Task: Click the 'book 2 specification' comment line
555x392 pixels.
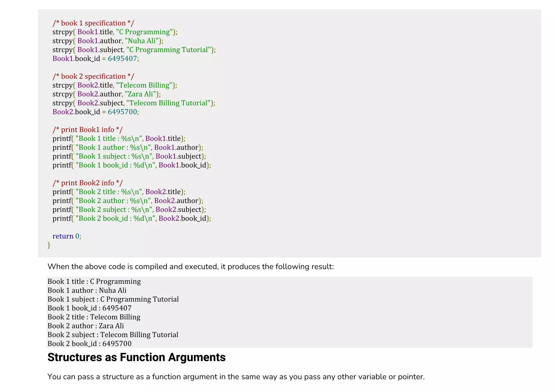Action: tap(93, 77)
